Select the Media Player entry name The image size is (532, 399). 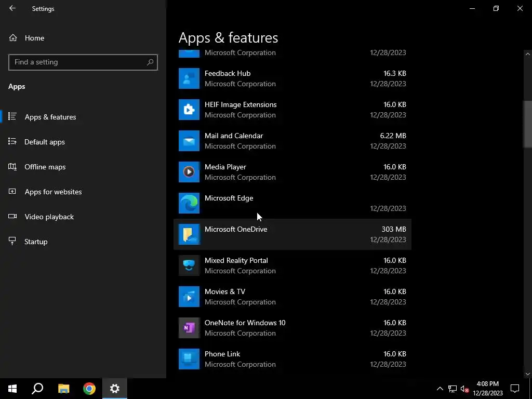[x=225, y=167]
